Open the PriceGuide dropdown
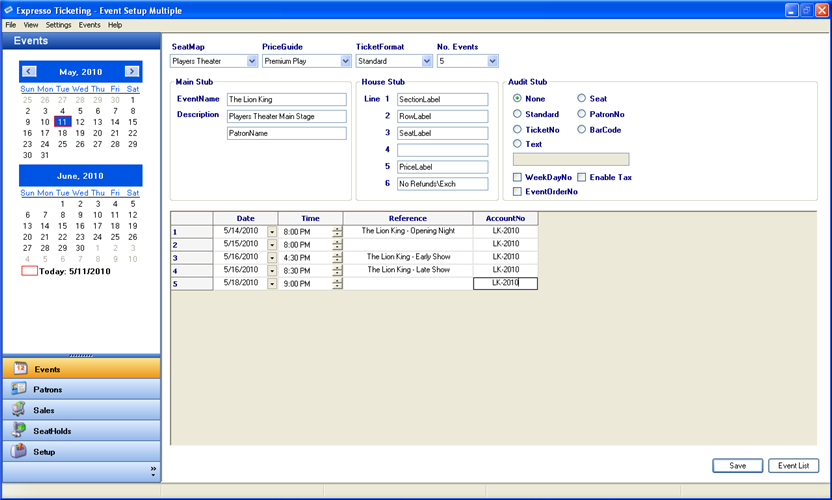The image size is (832, 500). pos(345,61)
